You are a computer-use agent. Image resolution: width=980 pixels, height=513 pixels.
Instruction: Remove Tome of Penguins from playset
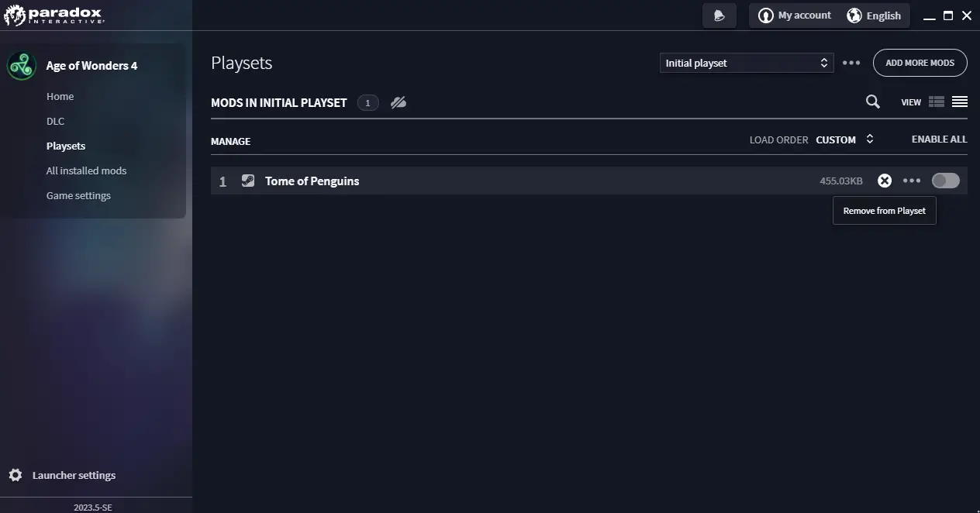tap(885, 181)
